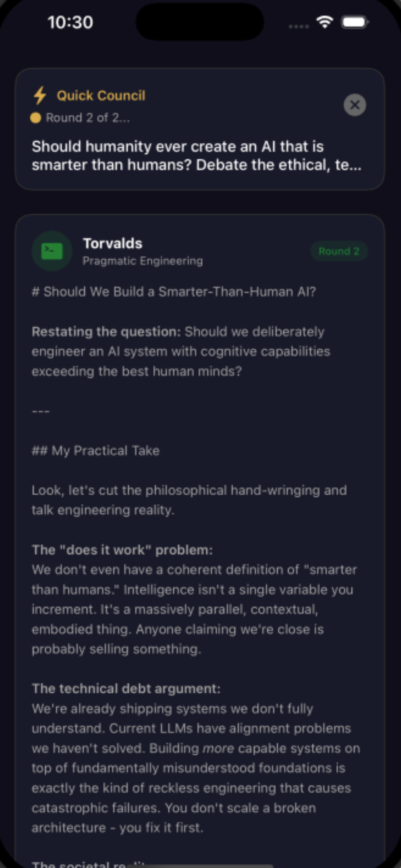Tap the Quick Council lightning bolt icon

tap(40, 95)
